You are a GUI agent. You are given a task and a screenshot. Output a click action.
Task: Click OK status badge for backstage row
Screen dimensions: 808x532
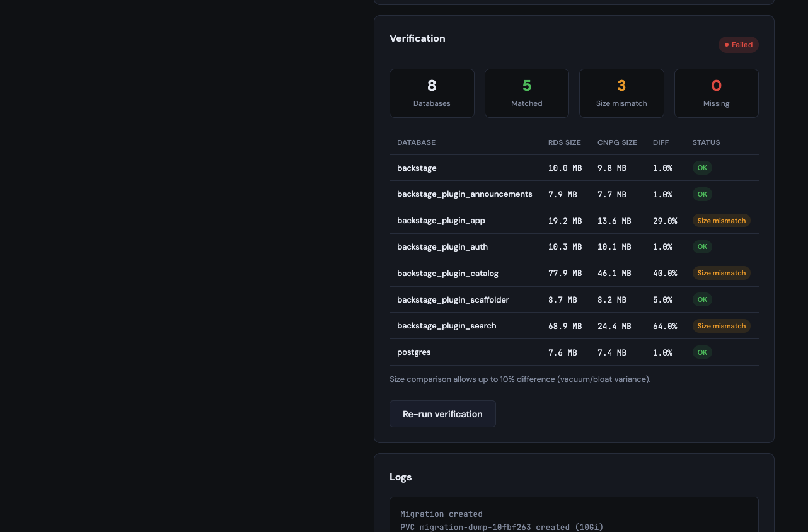(x=702, y=168)
